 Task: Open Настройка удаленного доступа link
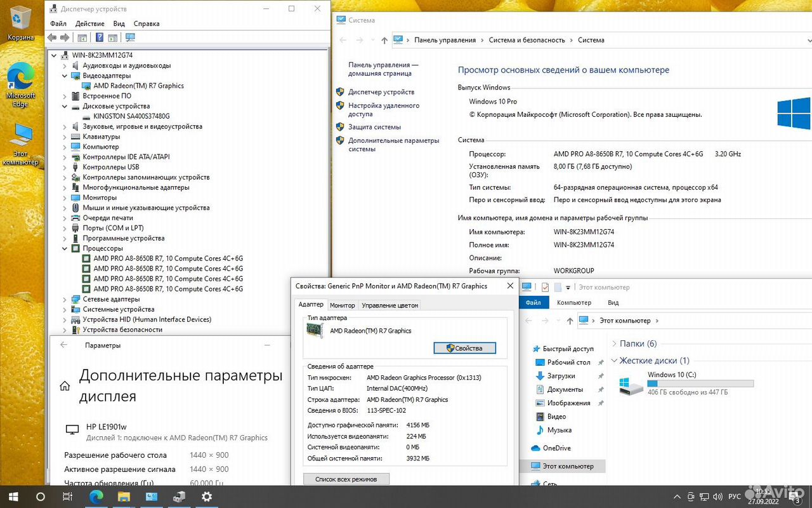384,110
